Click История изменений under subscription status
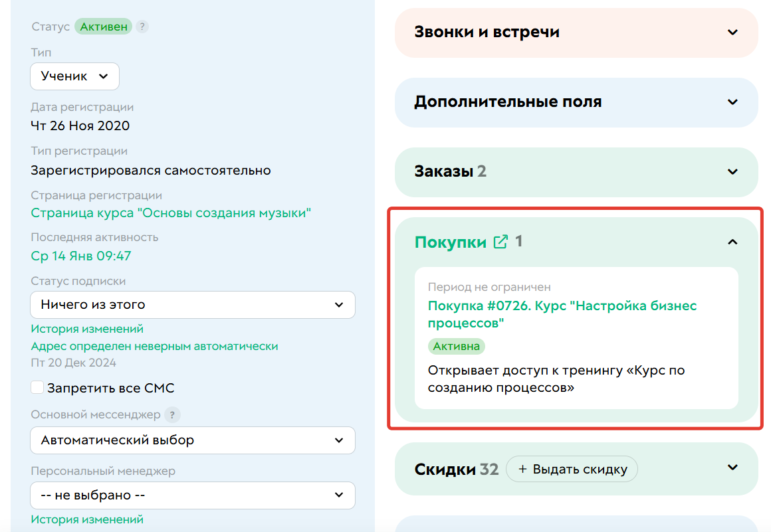This screenshot has width=771, height=532. 75,328
